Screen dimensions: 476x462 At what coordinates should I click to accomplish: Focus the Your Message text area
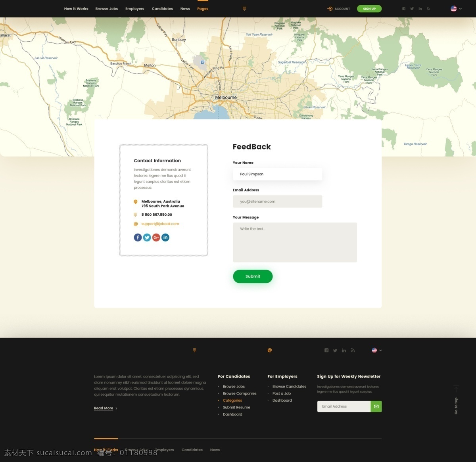[x=295, y=242]
